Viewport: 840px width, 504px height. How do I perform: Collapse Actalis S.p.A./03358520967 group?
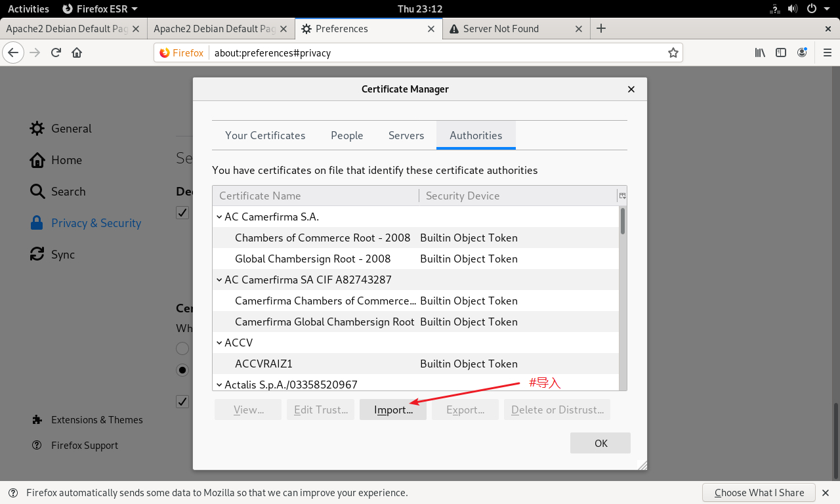[219, 385]
